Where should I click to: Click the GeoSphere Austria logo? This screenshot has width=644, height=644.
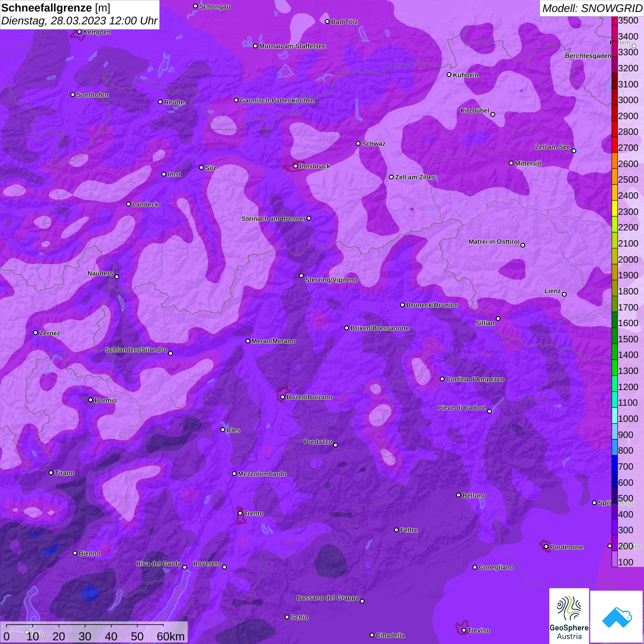[x=569, y=615]
